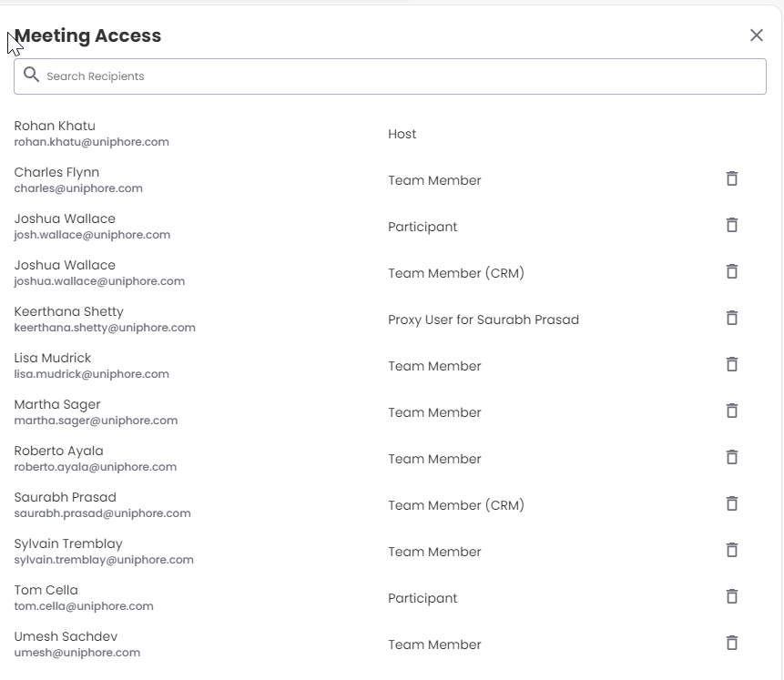Image resolution: width=784 pixels, height=680 pixels.
Task: Delete joshua.wallace@uniphore.com Team Member (CRM) entry
Action: [732, 271]
